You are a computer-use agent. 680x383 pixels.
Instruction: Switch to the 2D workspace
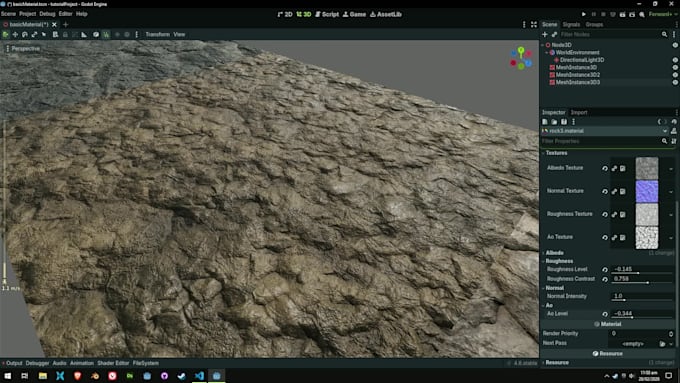tap(285, 14)
